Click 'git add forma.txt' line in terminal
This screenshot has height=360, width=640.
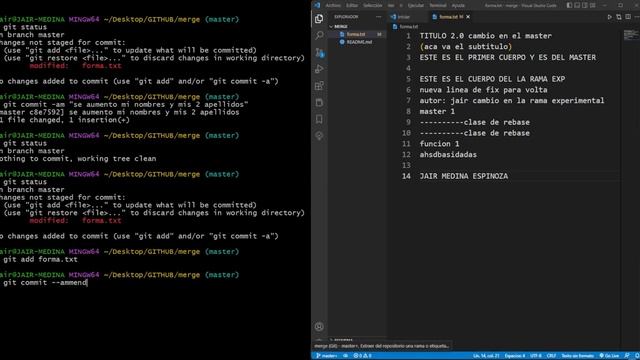(x=40, y=259)
